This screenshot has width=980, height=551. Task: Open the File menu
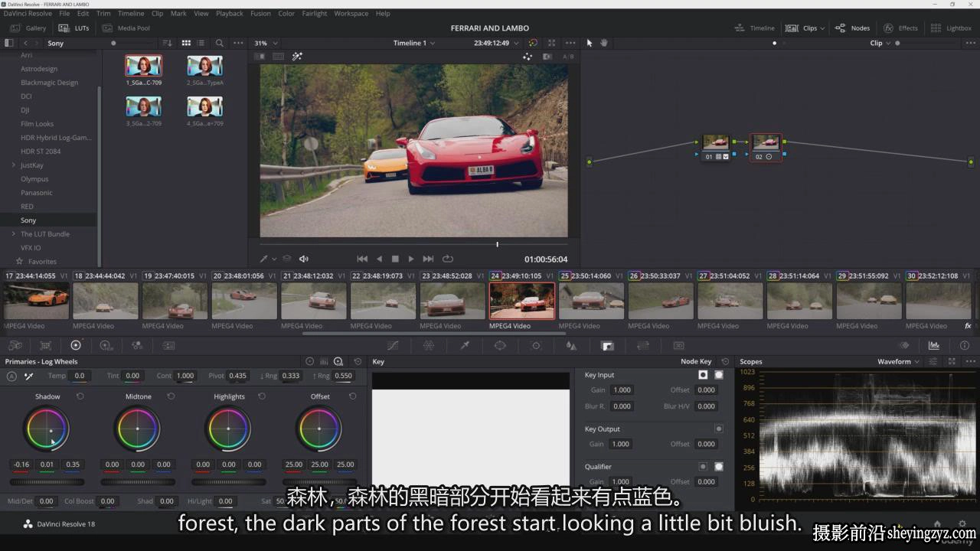click(x=64, y=13)
